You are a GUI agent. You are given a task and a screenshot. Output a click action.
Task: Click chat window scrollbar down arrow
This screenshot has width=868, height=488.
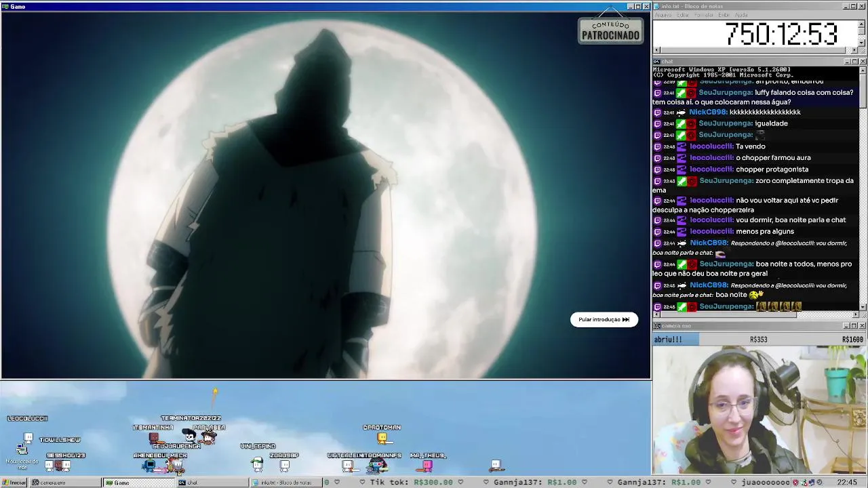[x=863, y=307]
